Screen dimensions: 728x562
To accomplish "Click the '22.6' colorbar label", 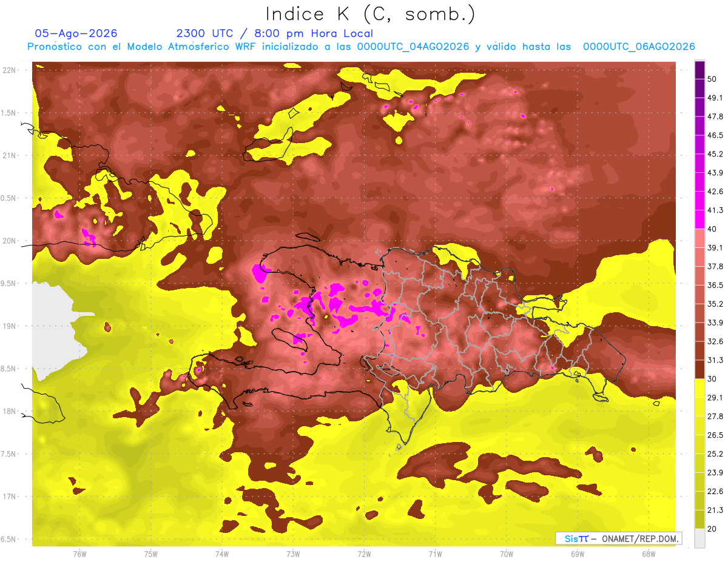I will [715, 492].
